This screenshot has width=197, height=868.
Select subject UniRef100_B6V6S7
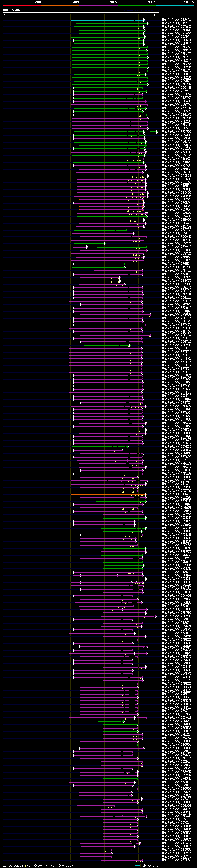[x=177, y=216]
